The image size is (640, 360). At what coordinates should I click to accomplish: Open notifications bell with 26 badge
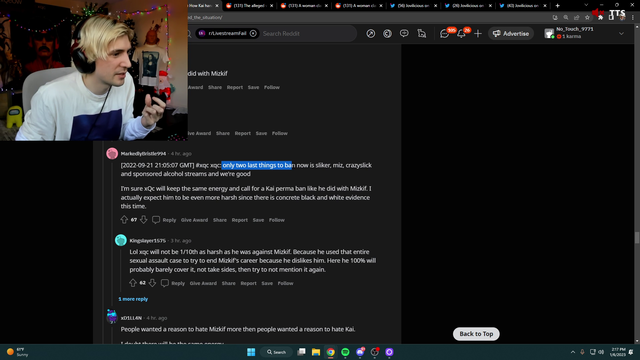click(x=461, y=33)
